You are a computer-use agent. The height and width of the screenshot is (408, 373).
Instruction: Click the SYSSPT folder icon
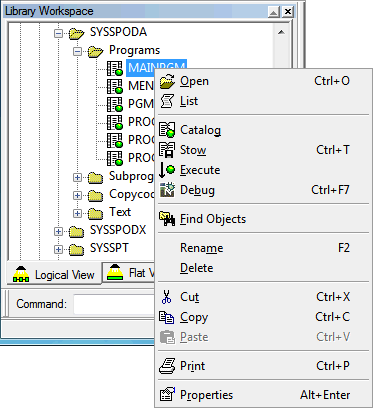tap(76, 249)
